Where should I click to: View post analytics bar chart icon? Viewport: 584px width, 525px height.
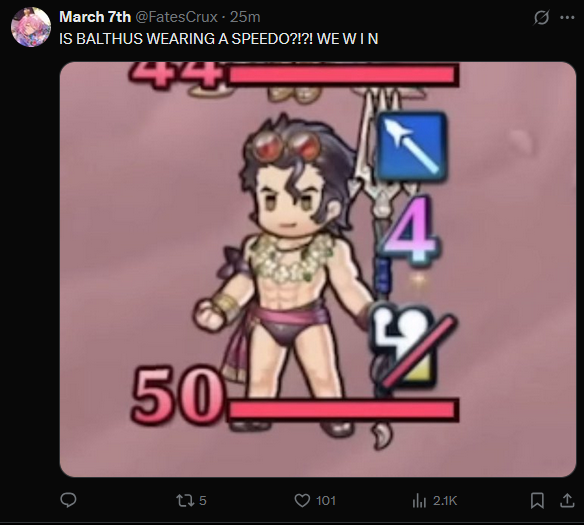tap(419, 500)
